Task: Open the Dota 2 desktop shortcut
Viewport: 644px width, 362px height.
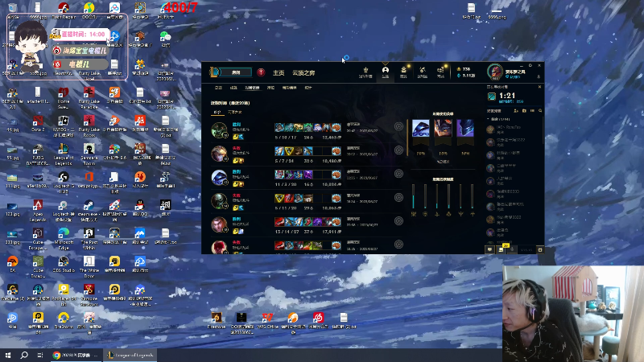Action: click(x=38, y=124)
